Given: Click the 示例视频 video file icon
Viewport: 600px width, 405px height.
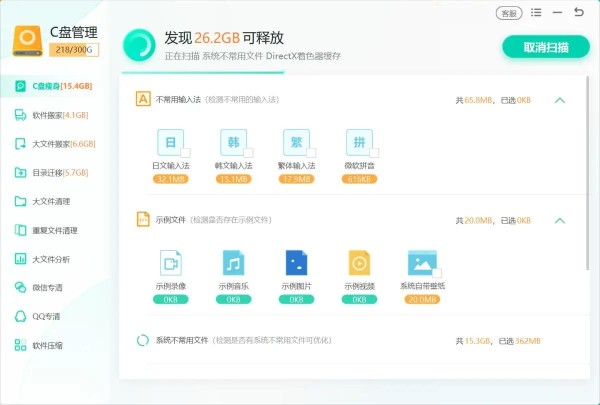Looking at the screenshot, I should [x=358, y=263].
